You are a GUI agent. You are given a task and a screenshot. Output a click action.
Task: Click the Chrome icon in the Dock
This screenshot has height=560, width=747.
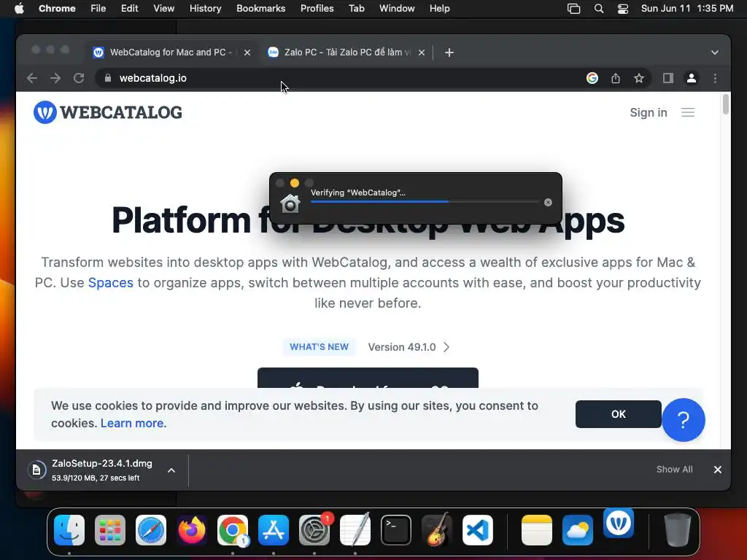[233, 530]
